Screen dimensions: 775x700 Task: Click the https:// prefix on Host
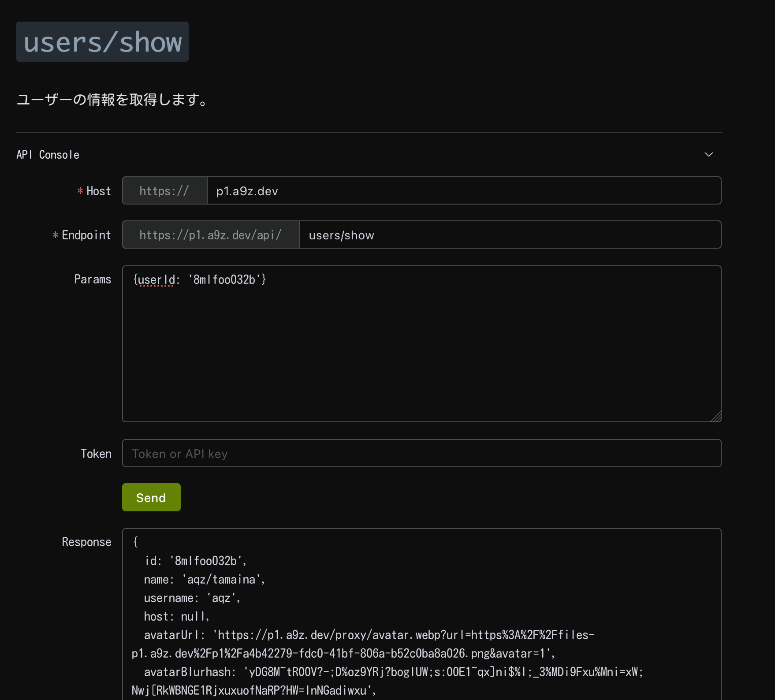(x=164, y=191)
